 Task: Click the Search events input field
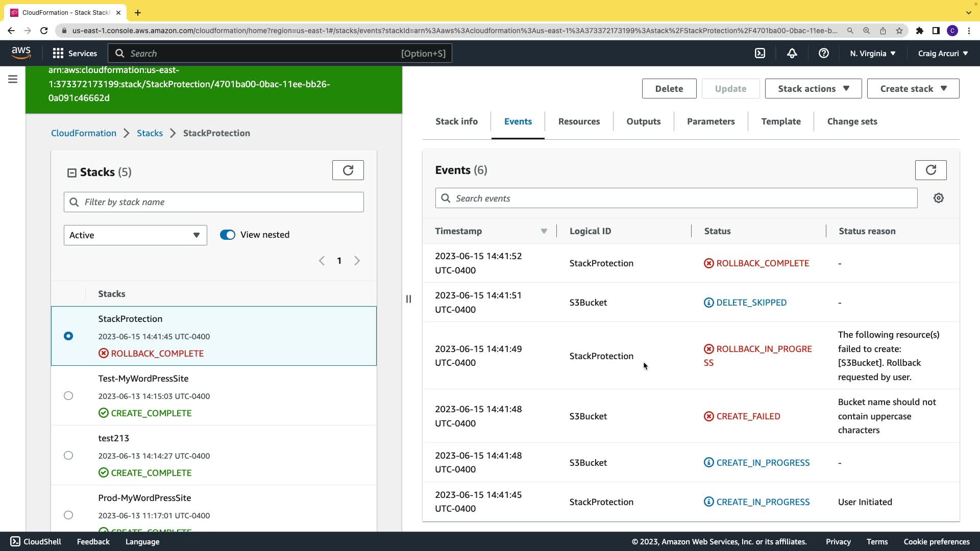(676, 198)
